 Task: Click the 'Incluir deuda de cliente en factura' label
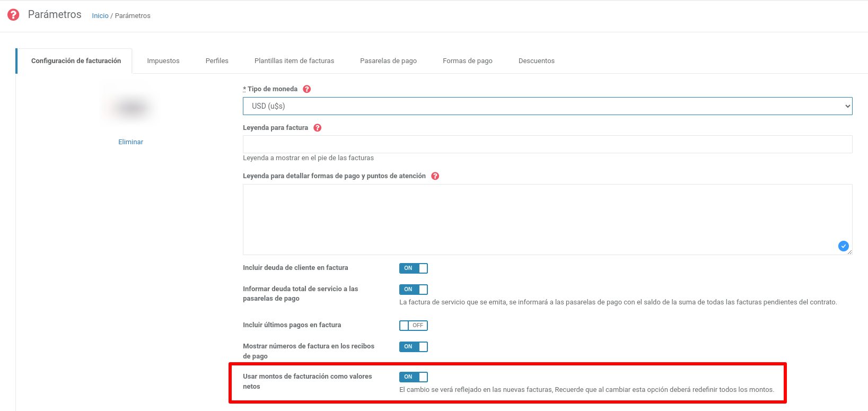pyautogui.click(x=295, y=268)
